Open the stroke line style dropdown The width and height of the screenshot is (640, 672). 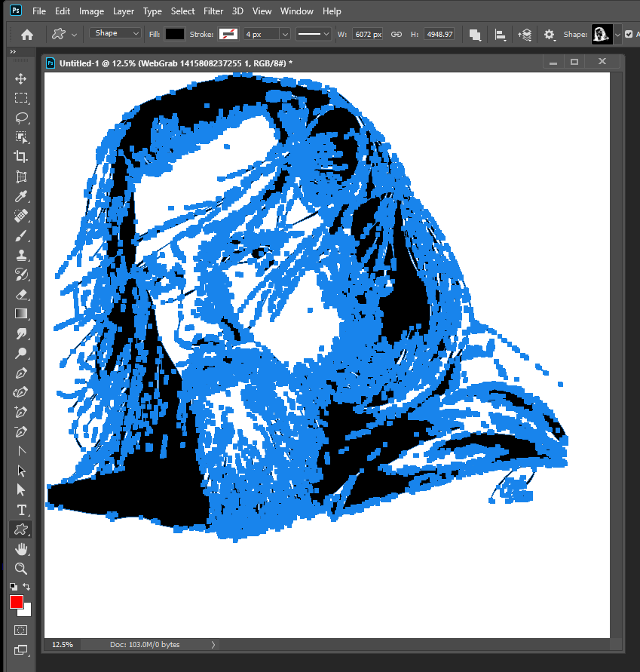coord(314,34)
